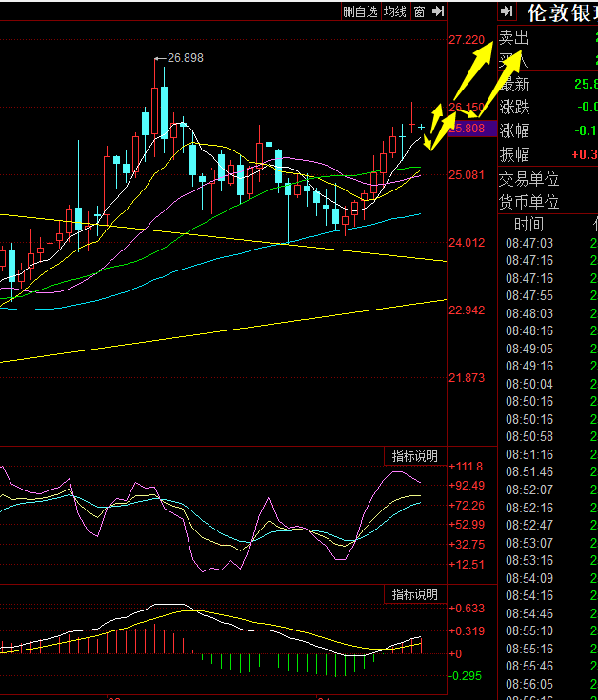Click the quote panel header arrow icon

pos(507,11)
